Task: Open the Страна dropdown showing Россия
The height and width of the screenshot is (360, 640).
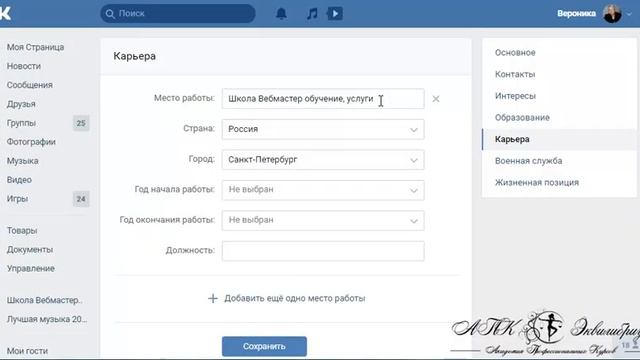Action: coord(323,129)
